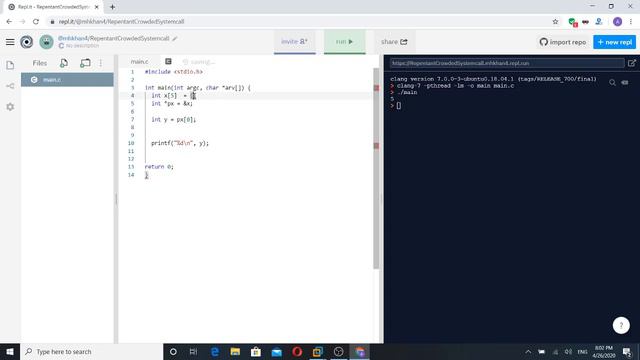Image resolution: width=640 pixels, height=360 pixels.
Task: Bookmark this page star icon
Action: point(555,22)
